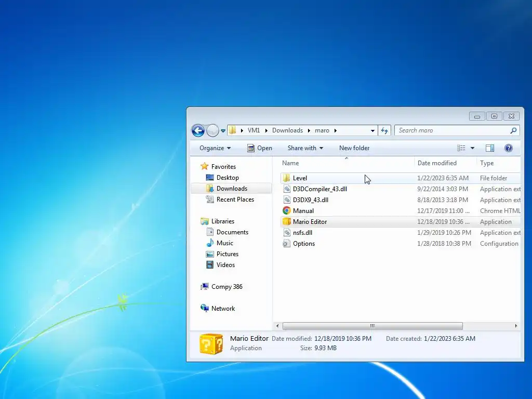Click the Forward navigation arrow button

212,130
